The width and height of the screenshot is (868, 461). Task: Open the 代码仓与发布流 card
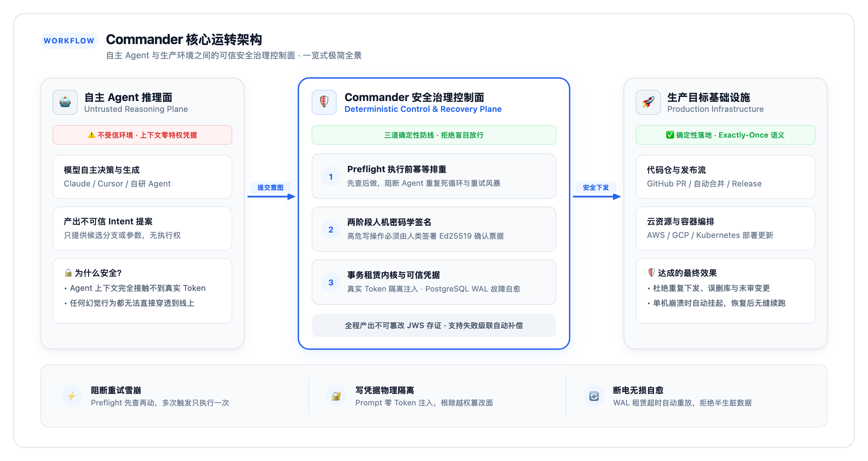point(726,177)
